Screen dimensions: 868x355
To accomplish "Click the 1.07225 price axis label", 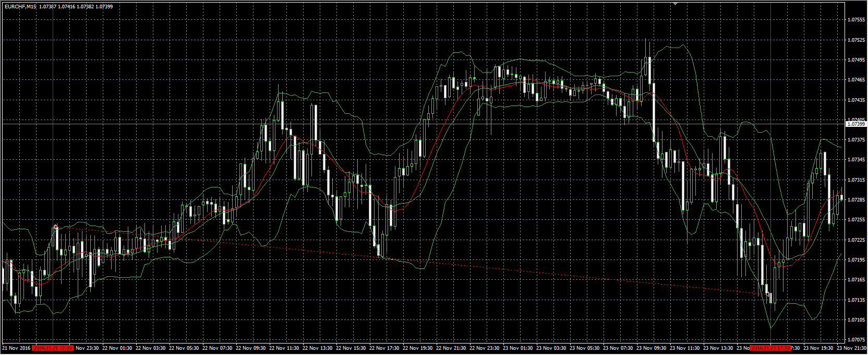I will click(x=857, y=240).
